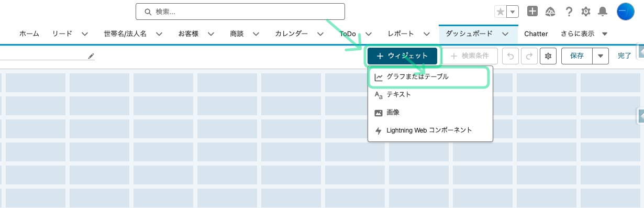
Task: Select the ダッシュボード tab
Action: [469, 34]
